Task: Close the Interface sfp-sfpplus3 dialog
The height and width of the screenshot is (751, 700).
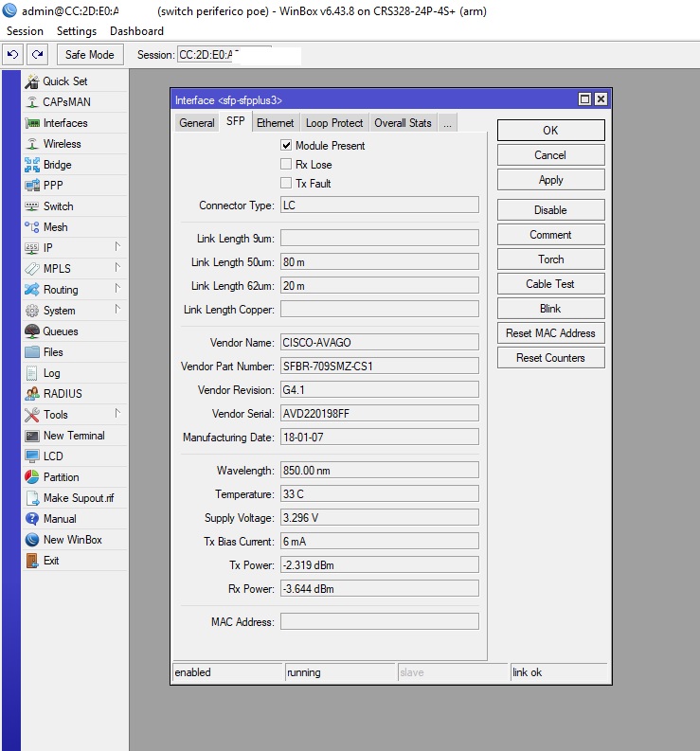Action: click(x=601, y=99)
